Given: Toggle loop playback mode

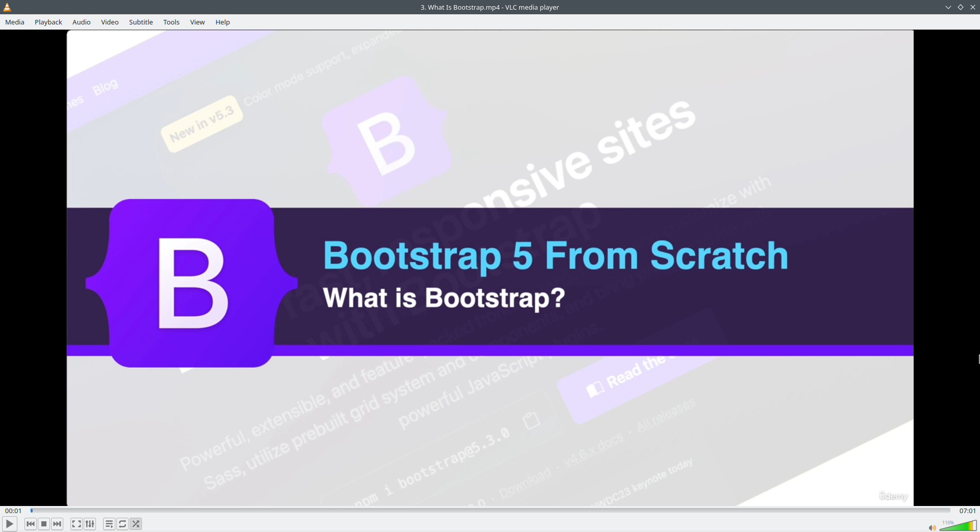Looking at the screenshot, I should (122, 523).
